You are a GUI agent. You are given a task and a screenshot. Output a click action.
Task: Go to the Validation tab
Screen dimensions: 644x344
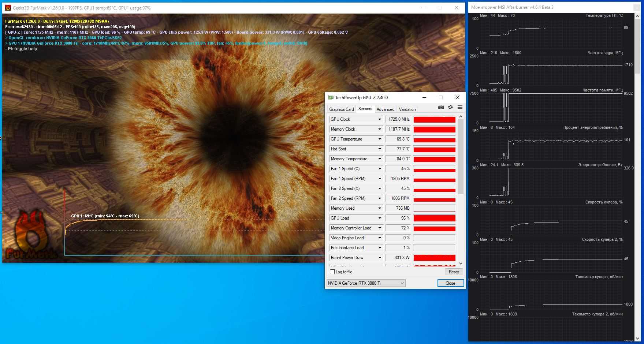tap(407, 109)
